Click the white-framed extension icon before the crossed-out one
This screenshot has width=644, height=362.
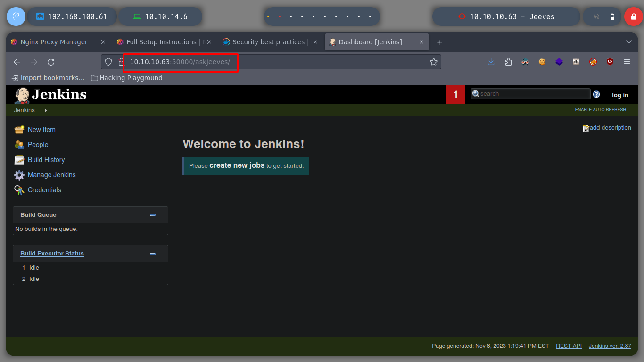point(576,62)
